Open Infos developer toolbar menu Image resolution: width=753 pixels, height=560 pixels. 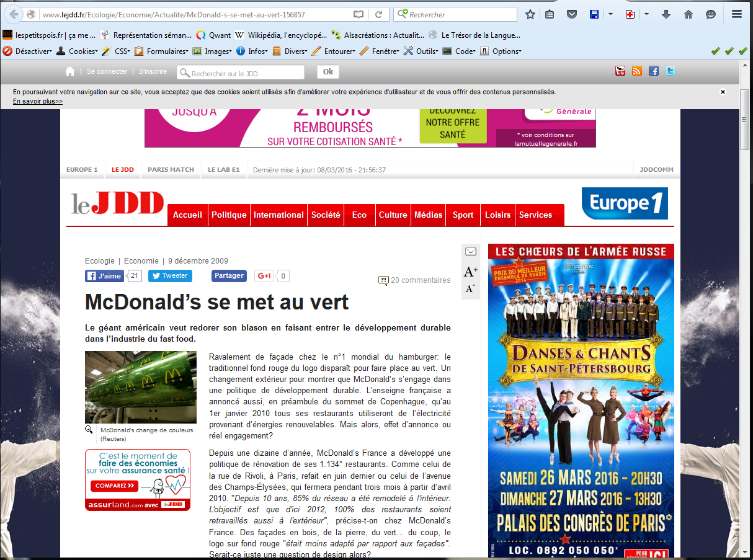252,51
